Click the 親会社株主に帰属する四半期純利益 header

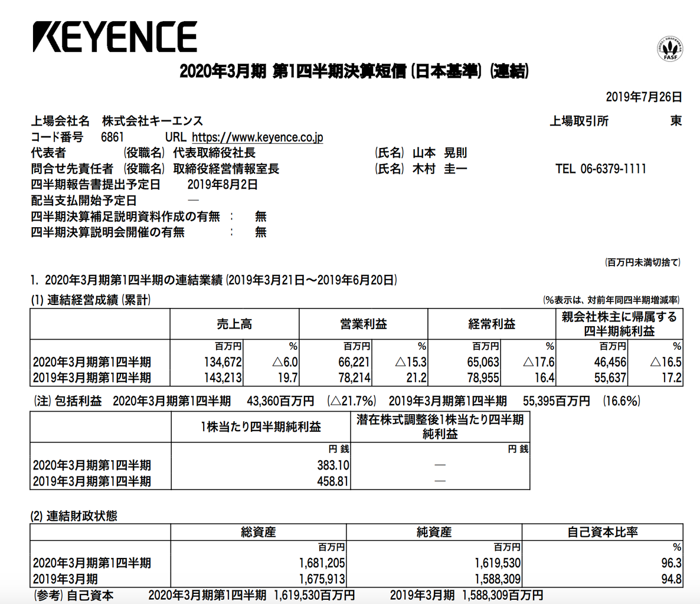click(619, 324)
